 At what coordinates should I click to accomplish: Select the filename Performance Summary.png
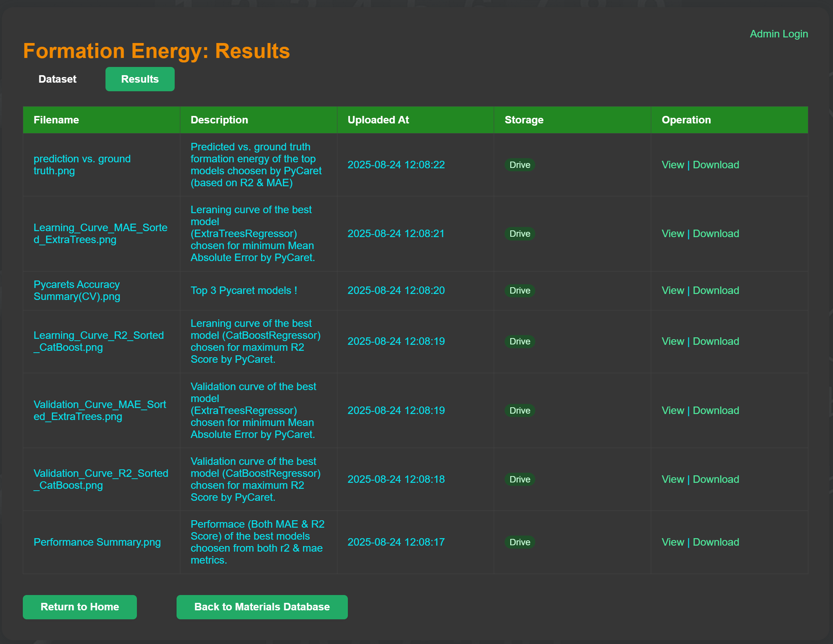pos(97,542)
